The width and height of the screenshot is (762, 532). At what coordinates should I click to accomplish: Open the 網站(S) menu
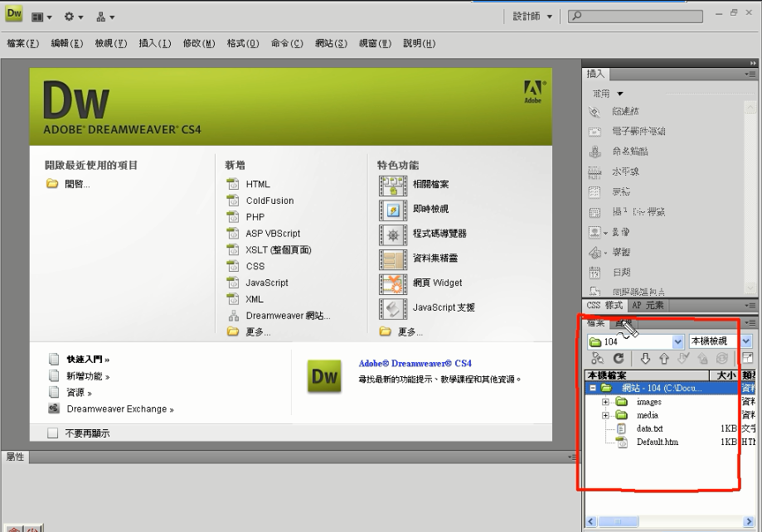tap(331, 43)
